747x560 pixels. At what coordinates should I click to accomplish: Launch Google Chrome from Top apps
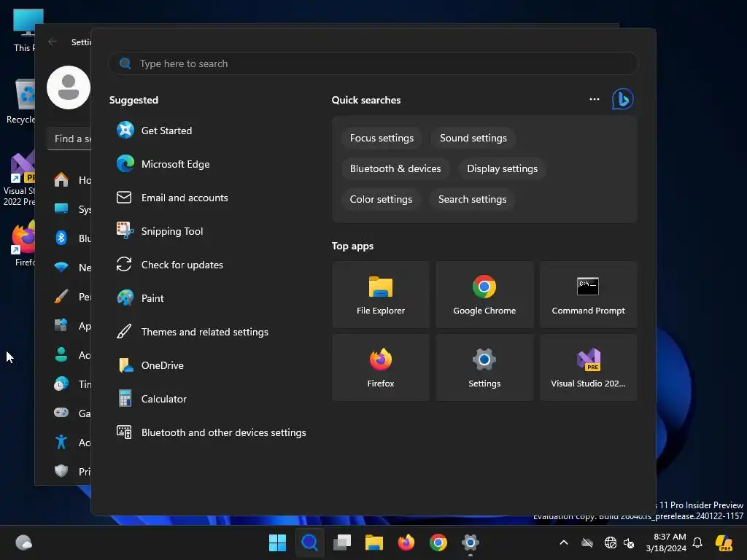484,295
